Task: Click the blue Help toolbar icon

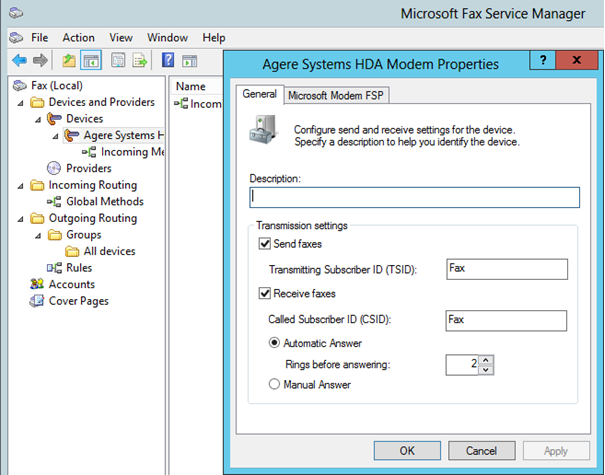Action: (168, 60)
